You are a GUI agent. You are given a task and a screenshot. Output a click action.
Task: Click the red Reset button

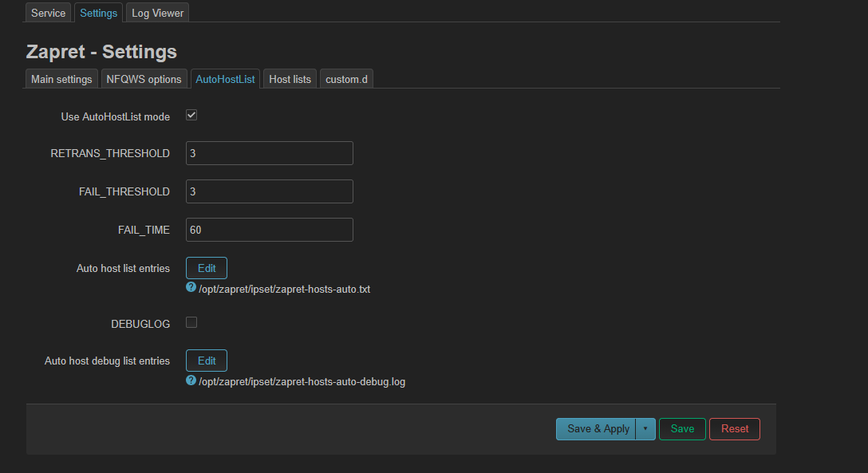click(x=735, y=429)
